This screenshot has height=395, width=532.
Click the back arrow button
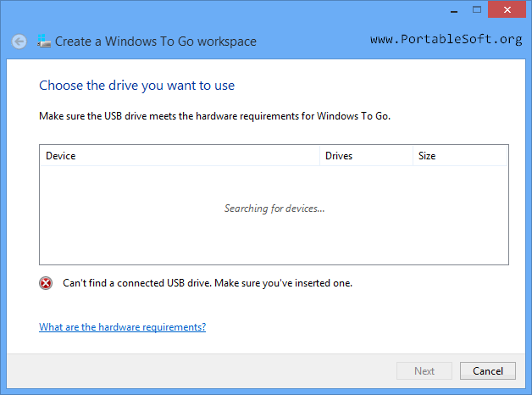(x=19, y=41)
